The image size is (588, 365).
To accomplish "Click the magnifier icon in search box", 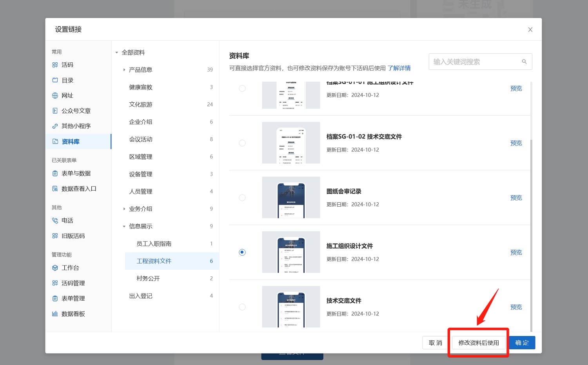I will [x=524, y=62].
